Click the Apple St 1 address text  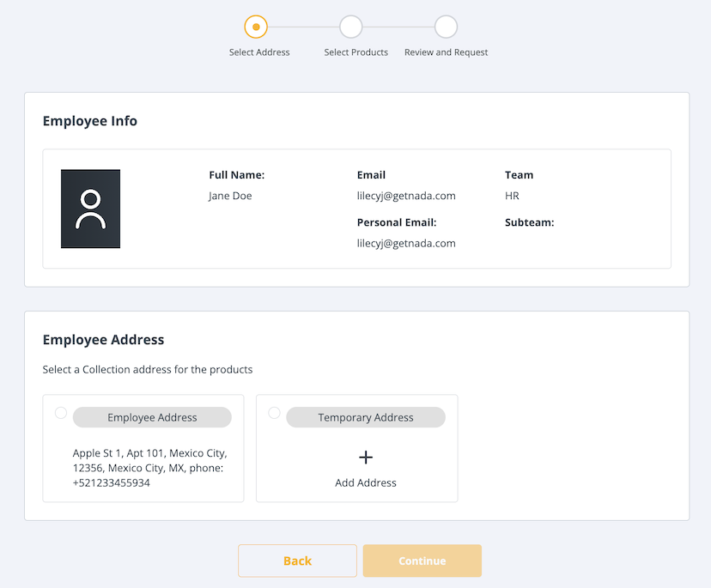click(x=149, y=468)
